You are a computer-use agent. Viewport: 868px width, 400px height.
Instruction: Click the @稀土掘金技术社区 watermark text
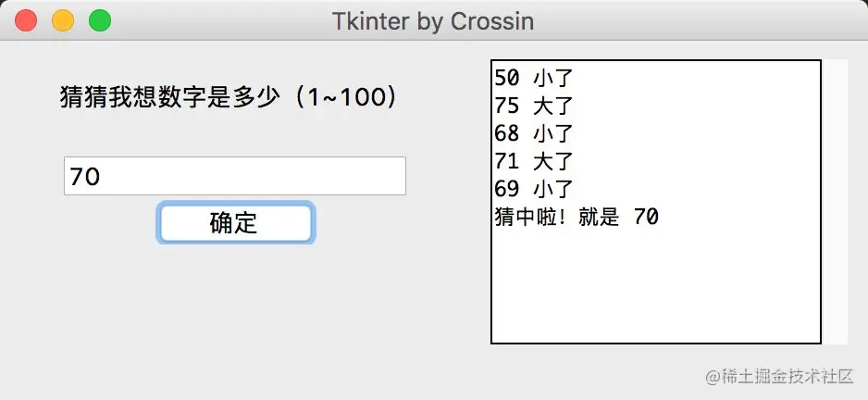778,377
